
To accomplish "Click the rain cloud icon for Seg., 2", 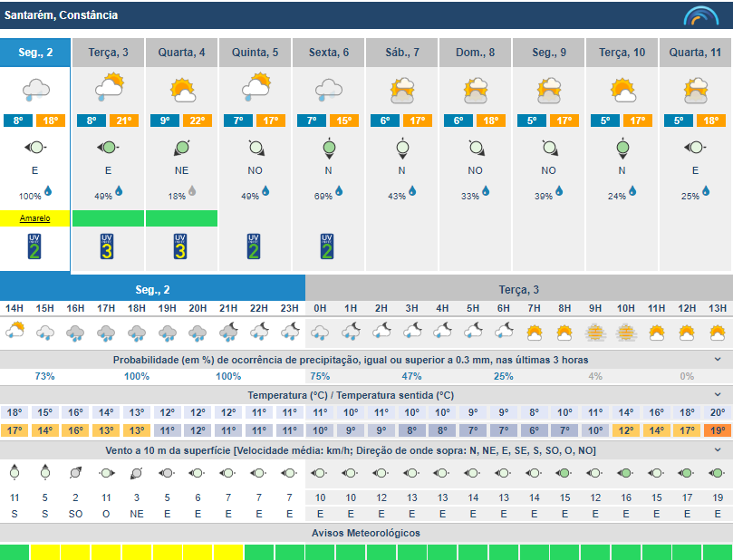I will pyautogui.click(x=34, y=89).
